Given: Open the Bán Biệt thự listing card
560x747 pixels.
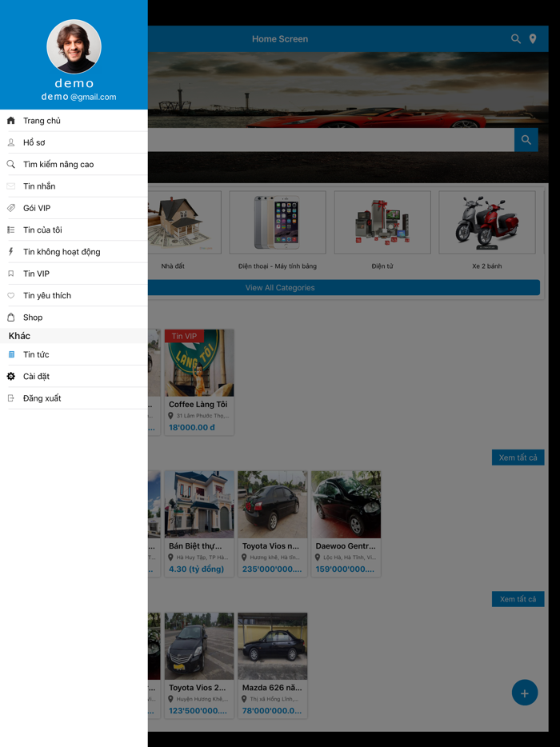Looking at the screenshot, I should tap(199, 524).
